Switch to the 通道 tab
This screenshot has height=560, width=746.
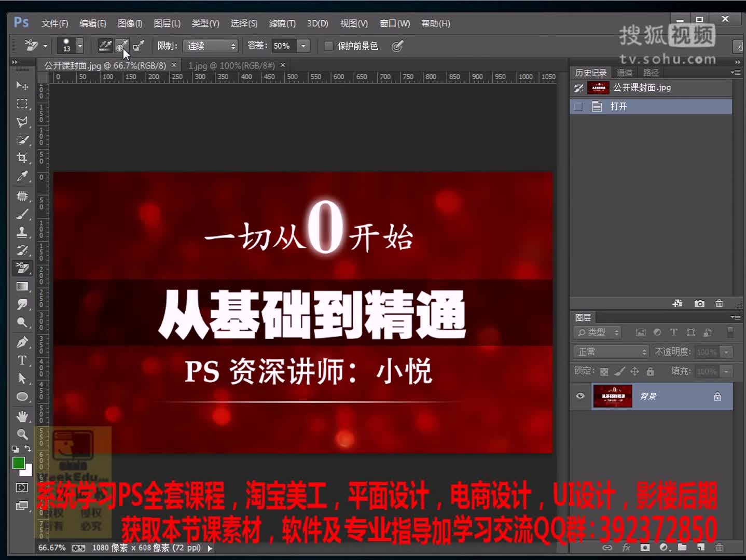coord(624,73)
